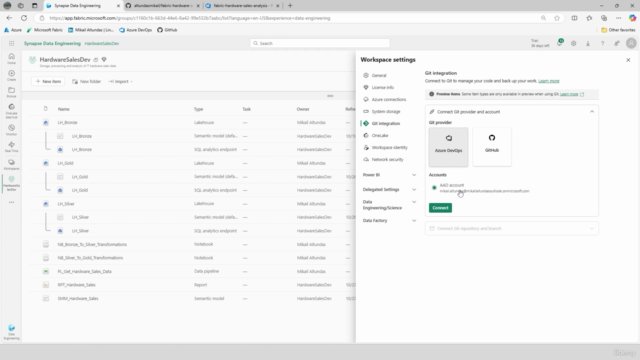Viewport: 640px width, 360px height.
Task: Open Workspaces in left navigation
Action: (x=11, y=164)
